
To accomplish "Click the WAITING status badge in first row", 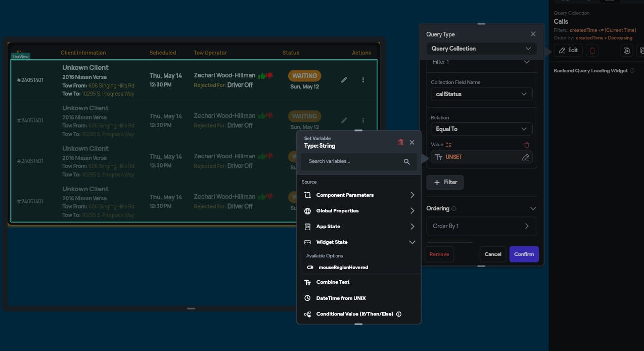I will (x=304, y=76).
